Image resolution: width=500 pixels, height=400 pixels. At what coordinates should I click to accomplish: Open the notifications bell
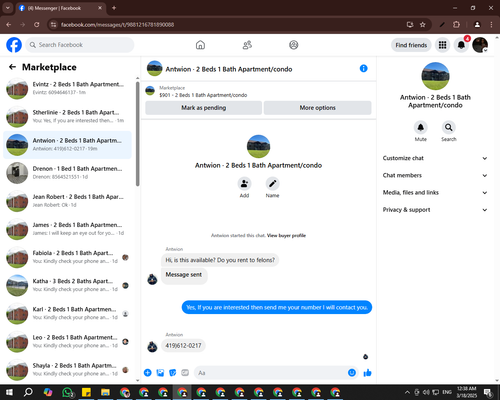pos(461,45)
